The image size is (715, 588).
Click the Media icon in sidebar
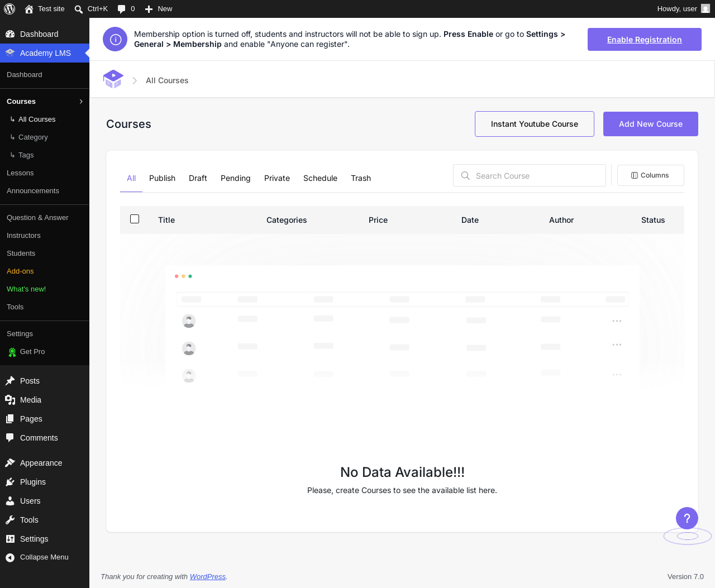point(10,400)
